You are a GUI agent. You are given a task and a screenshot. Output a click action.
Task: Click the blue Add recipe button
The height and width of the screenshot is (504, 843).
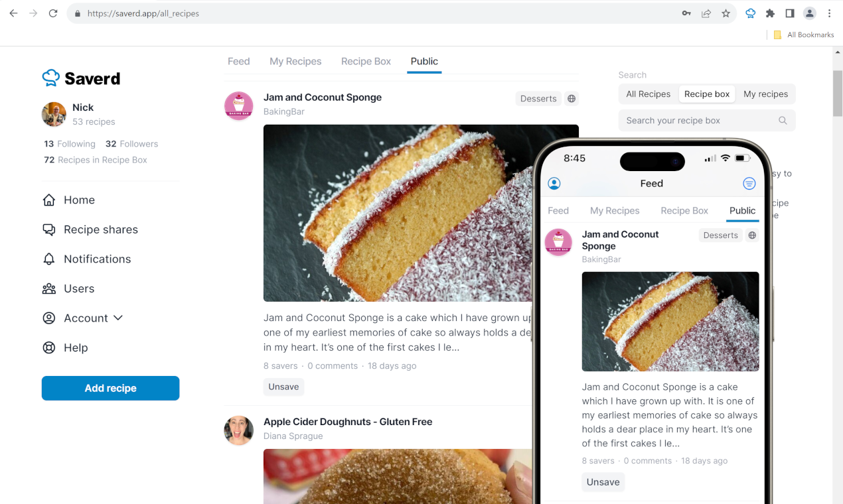click(110, 388)
